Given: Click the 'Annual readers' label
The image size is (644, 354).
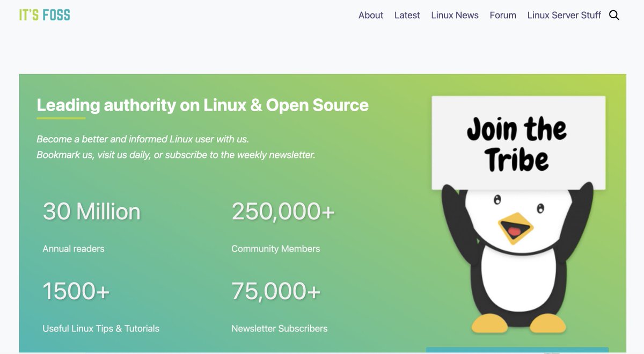Looking at the screenshot, I should pos(74,249).
